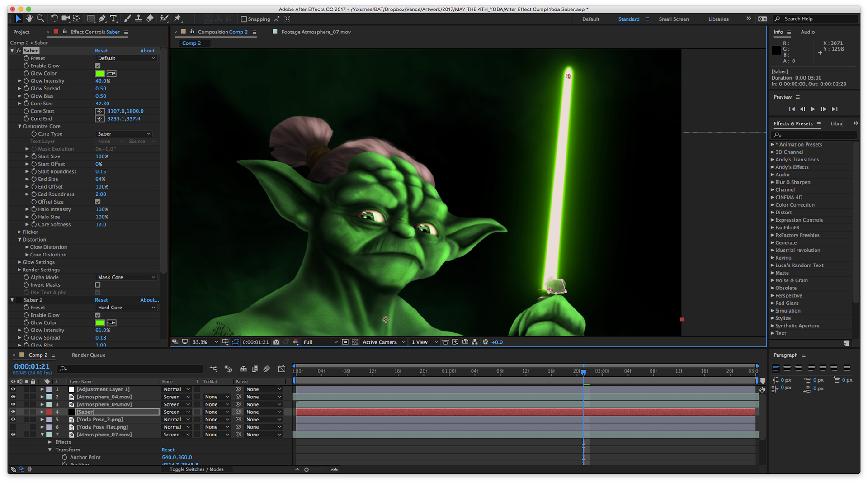Toggle Saber 2 Enable Glow checkbox
The height and width of the screenshot is (483, 868).
coord(98,315)
